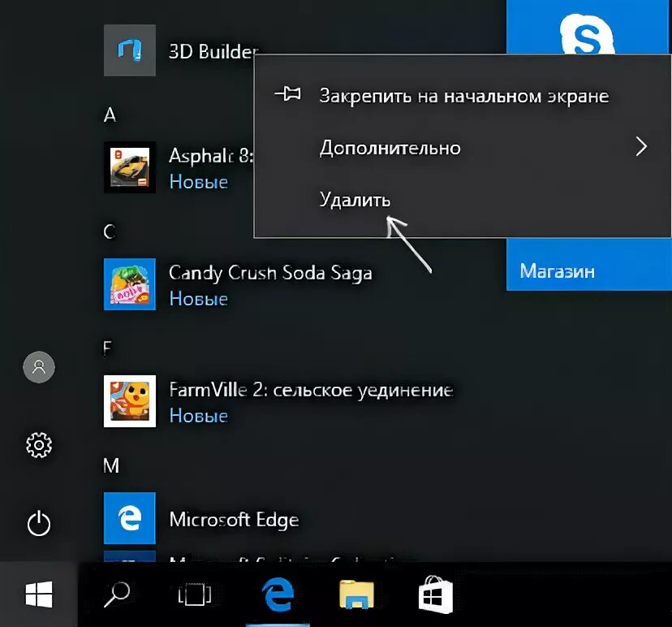This screenshot has width=672, height=627.
Task: Open Settings via the gear icon
Action: click(39, 445)
